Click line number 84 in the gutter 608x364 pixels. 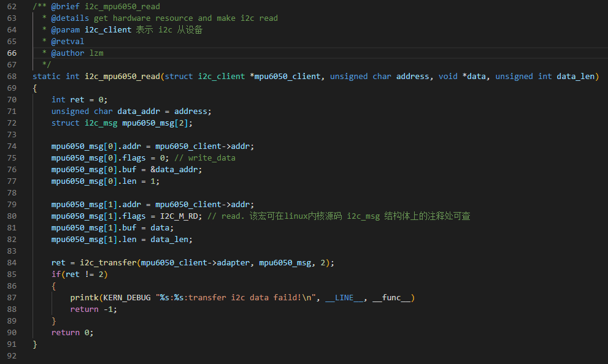pos(12,262)
